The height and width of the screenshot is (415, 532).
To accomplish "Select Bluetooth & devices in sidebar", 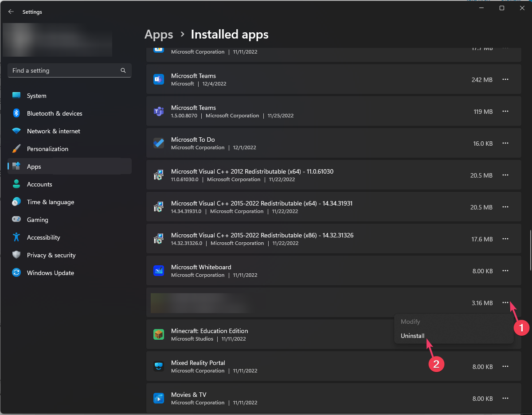I will 70,113.
